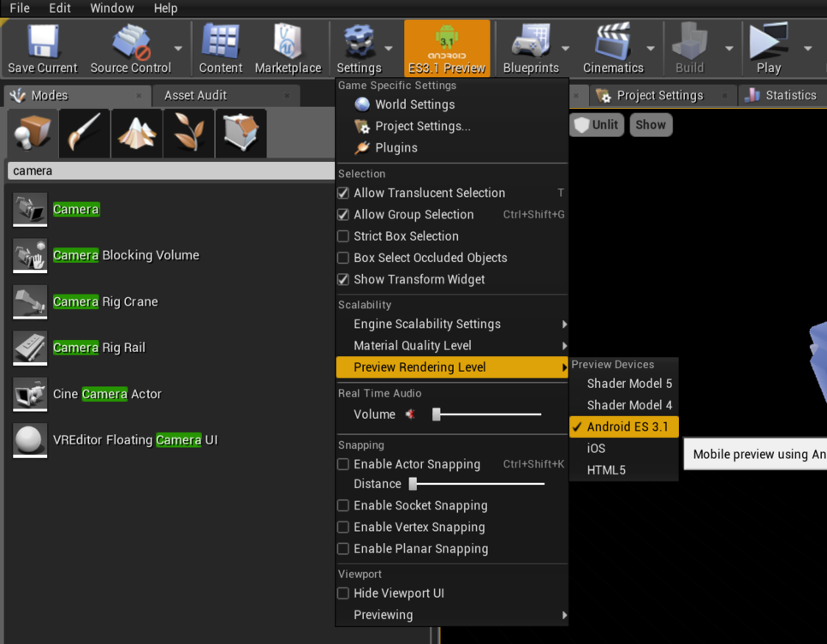The image size is (827, 644).
Task: Enable Actor Snapping checkbox
Action: 343,464
